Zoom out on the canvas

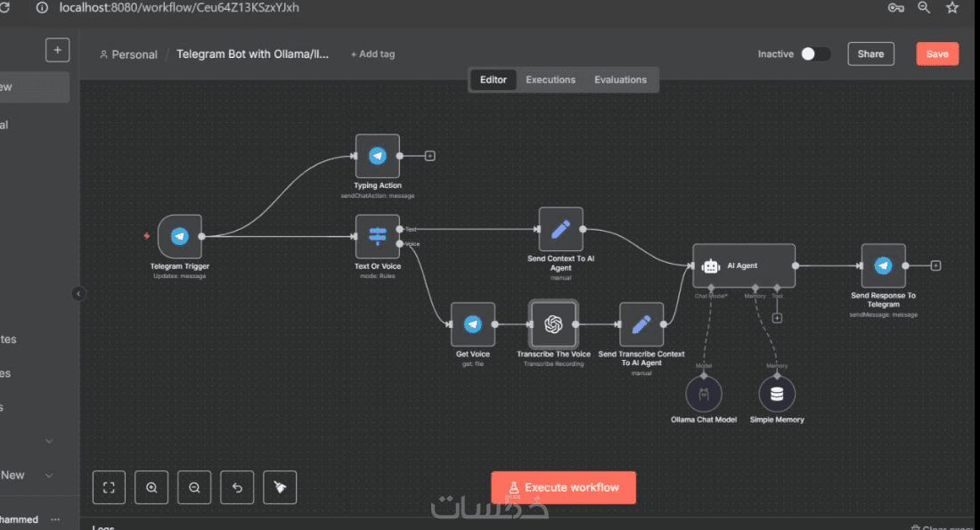pyautogui.click(x=194, y=487)
